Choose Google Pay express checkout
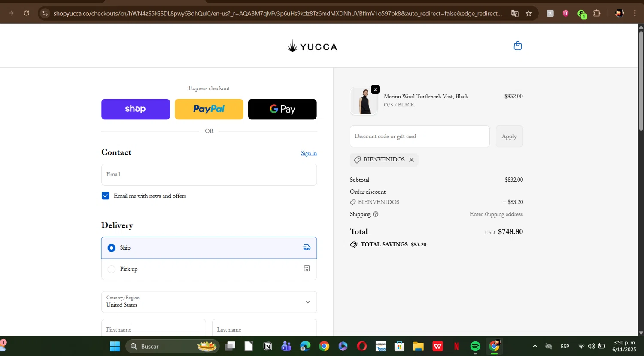Screen dimensions: 644x356 click(x=283, y=109)
